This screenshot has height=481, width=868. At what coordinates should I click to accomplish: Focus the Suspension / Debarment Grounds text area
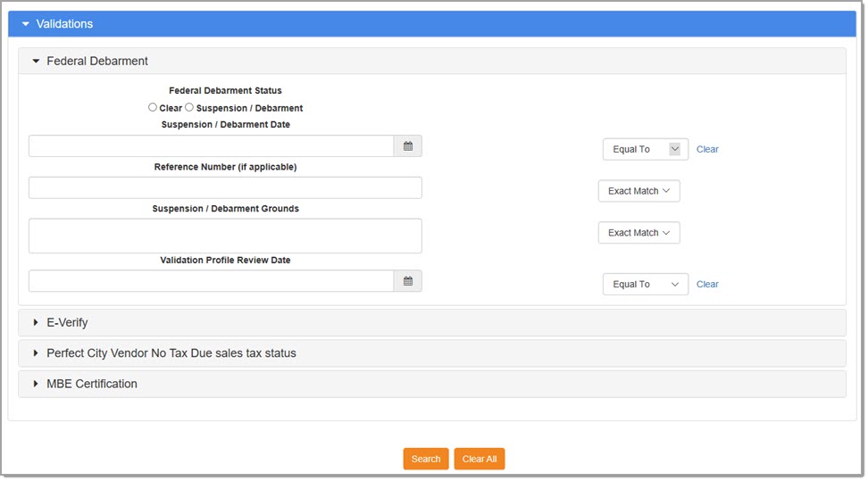225,236
